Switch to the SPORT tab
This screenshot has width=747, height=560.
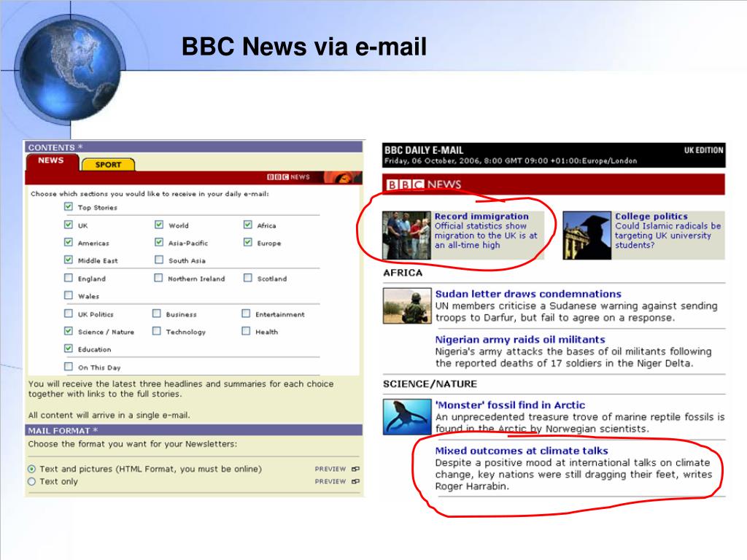pos(108,165)
